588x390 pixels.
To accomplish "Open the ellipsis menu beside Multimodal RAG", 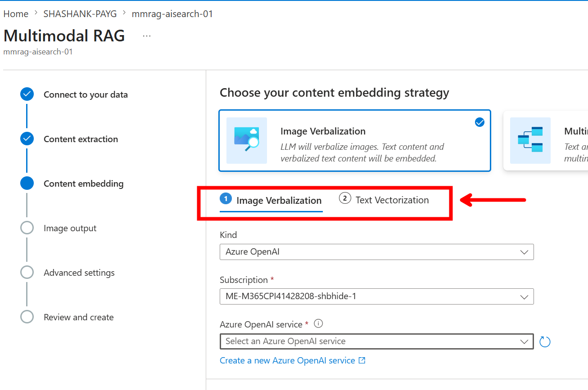I will point(147,36).
